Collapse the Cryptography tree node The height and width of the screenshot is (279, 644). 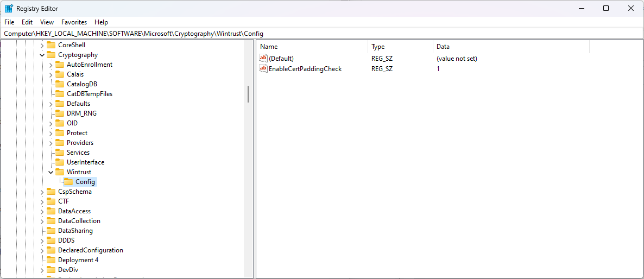click(42, 55)
